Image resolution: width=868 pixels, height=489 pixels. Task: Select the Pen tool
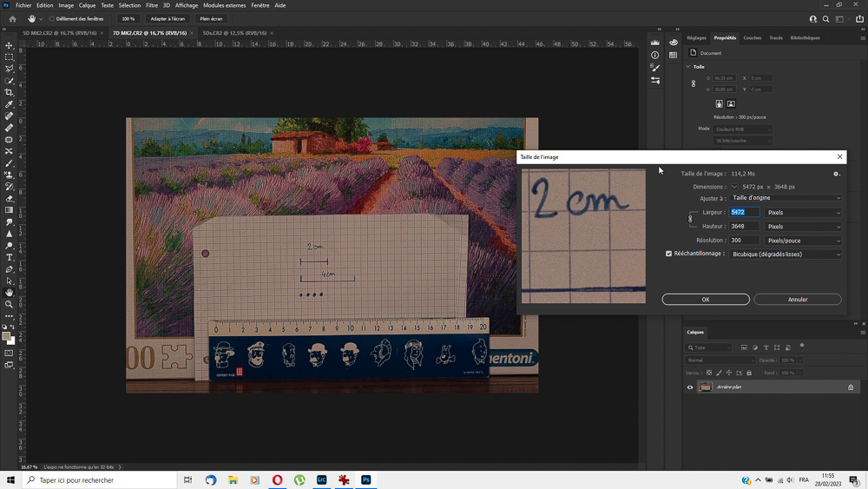tap(9, 269)
